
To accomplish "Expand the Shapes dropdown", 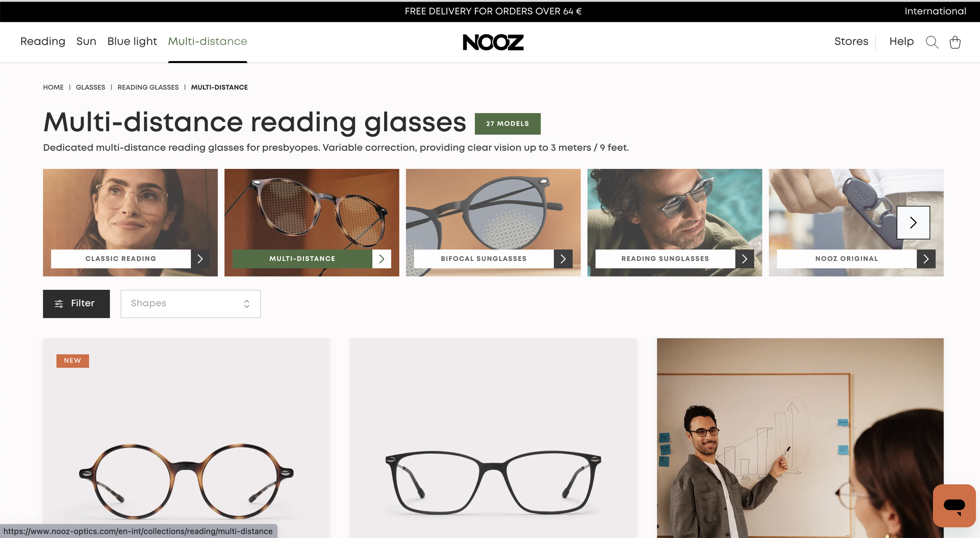I will [x=191, y=304].
